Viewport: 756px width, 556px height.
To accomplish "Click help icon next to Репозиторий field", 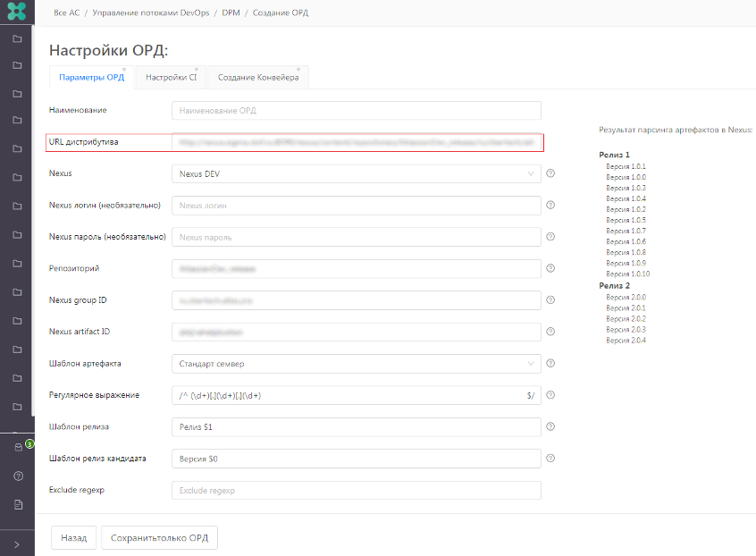I will click(x=550, y=268).
